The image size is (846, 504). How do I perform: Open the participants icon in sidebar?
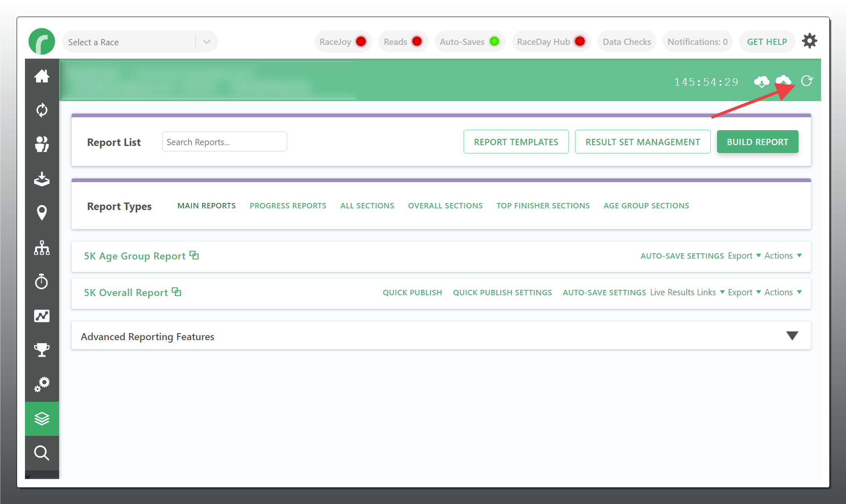tap(42, 144)
